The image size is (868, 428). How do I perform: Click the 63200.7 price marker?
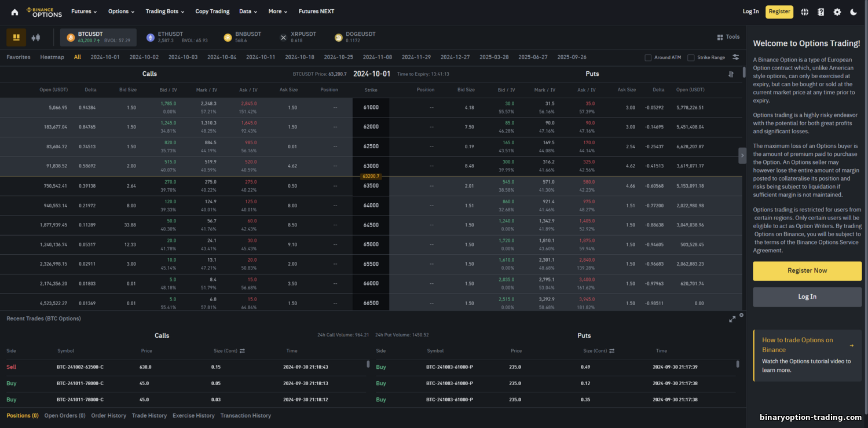pyautogui.click(x=371, y=176)
